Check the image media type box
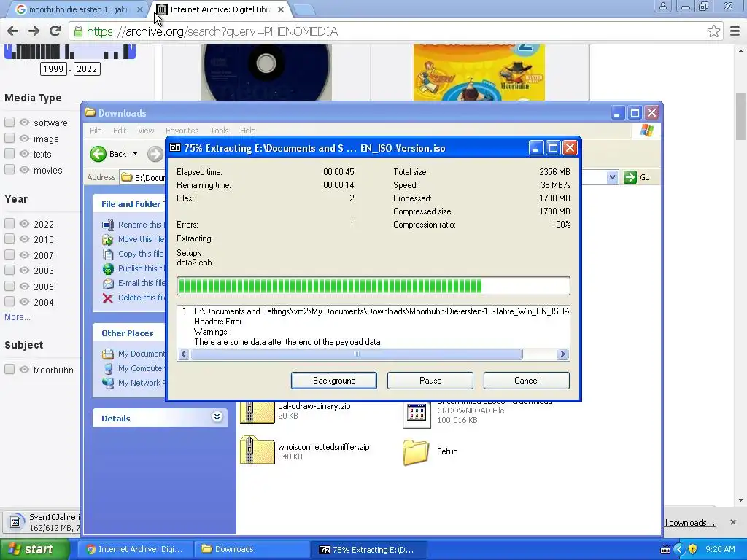The height and width of the screenshot is (560, 747). point(9,138)
